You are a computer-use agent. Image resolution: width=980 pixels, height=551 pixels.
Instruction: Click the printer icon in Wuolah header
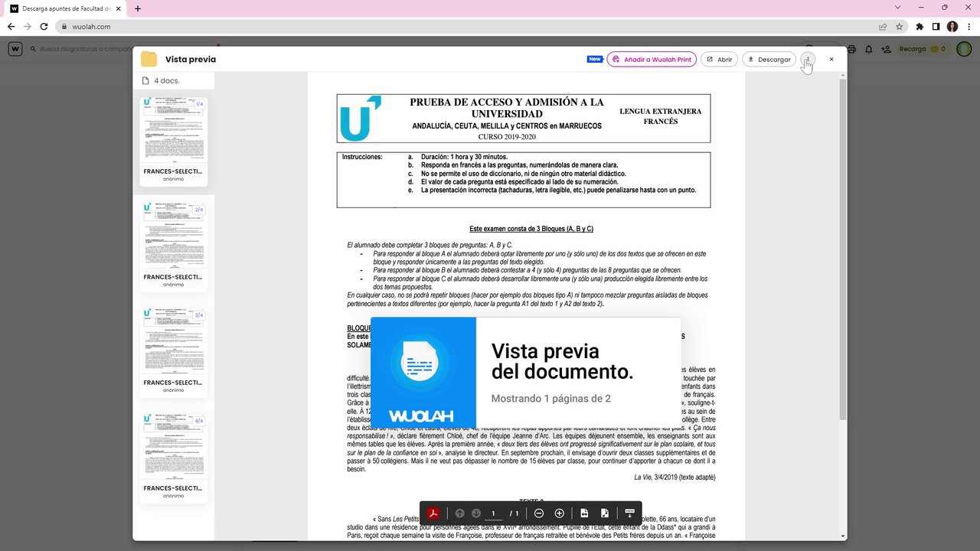click(x=851, y=49)
